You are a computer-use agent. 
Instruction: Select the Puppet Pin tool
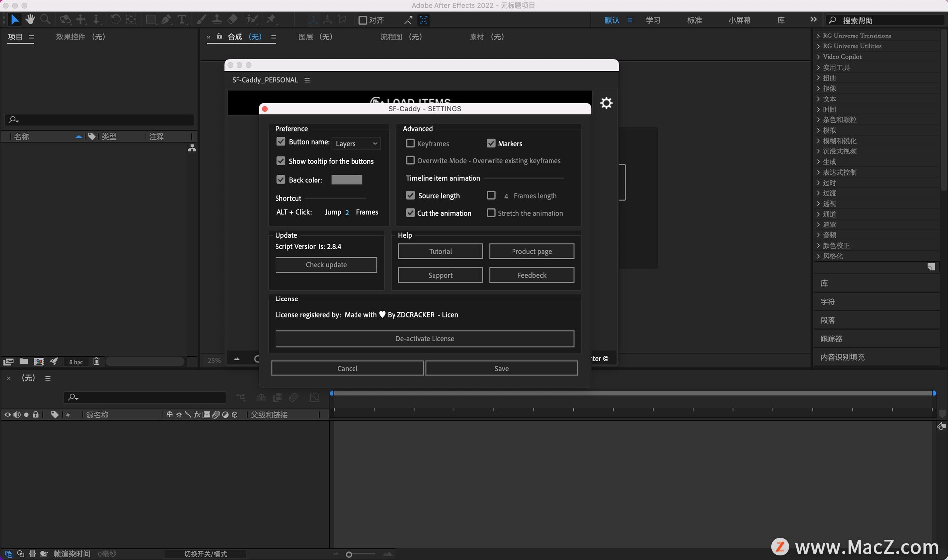271,20
